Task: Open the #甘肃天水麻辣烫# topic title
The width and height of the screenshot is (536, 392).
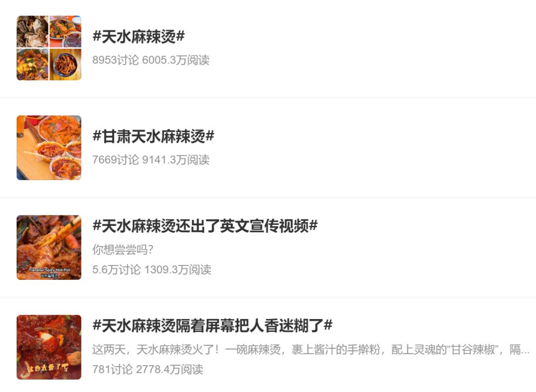Action: (153, 136)
